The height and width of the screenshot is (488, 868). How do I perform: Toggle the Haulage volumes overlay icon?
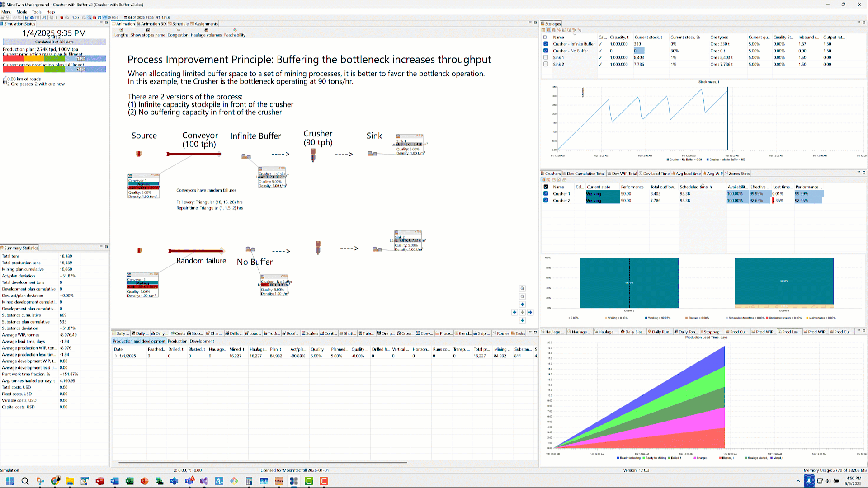(x=206, y=30)
